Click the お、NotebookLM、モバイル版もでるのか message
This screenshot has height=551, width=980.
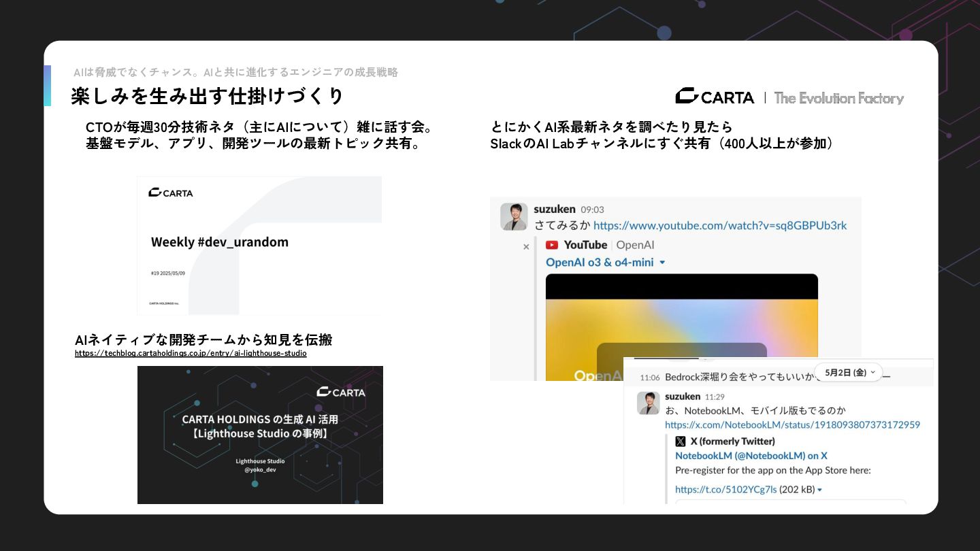point(755,411)
